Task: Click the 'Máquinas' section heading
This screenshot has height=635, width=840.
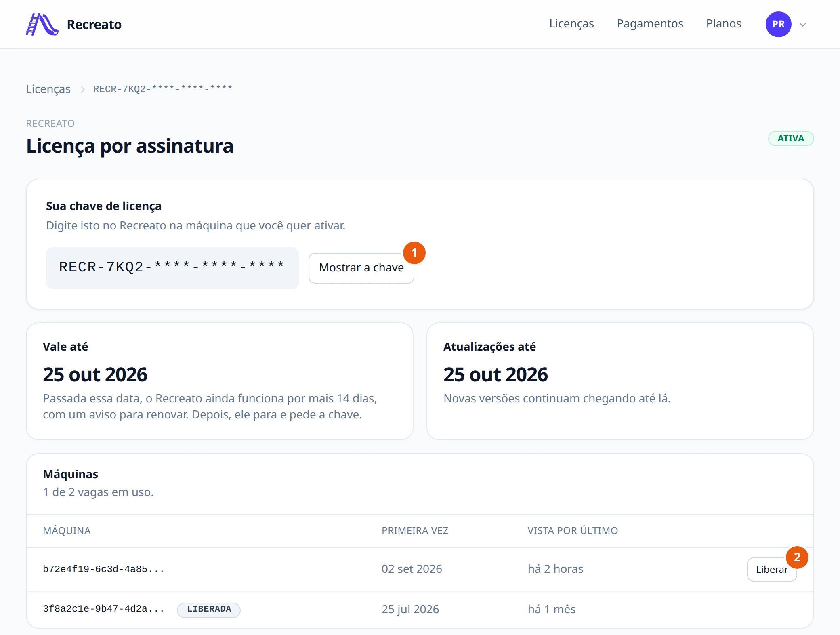Action: point(70,474)
